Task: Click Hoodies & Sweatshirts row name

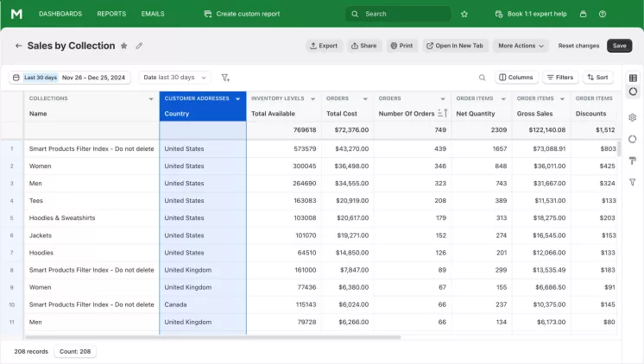Action: pos(62,218)
